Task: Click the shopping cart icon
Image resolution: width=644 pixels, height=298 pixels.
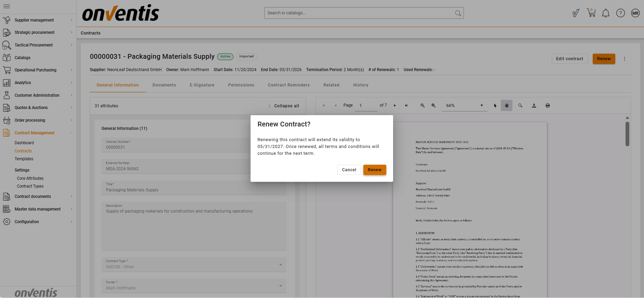Action: click(x=591, y=13)
